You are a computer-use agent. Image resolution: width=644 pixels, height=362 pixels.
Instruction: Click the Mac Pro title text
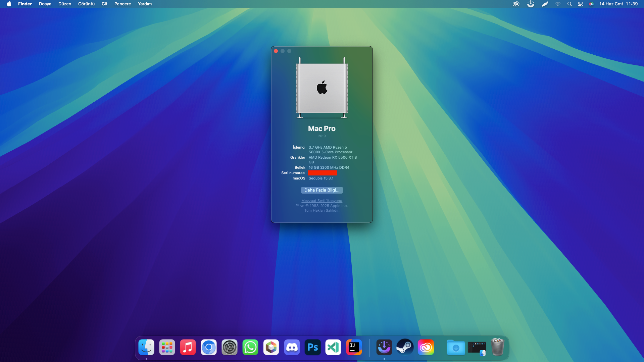click(322, 129)
